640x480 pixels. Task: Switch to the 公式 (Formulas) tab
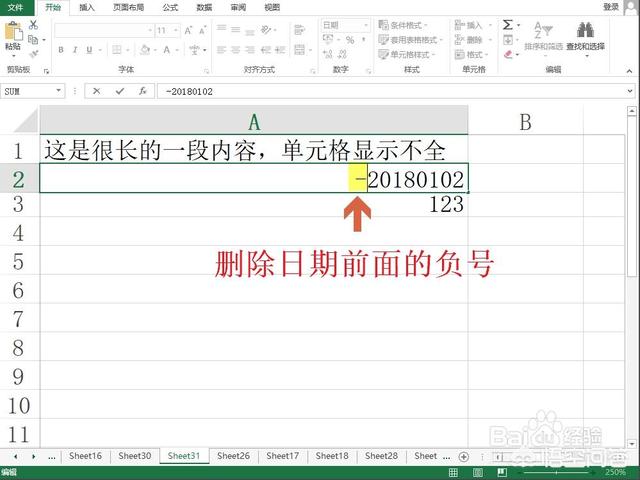tap(170, 7)
